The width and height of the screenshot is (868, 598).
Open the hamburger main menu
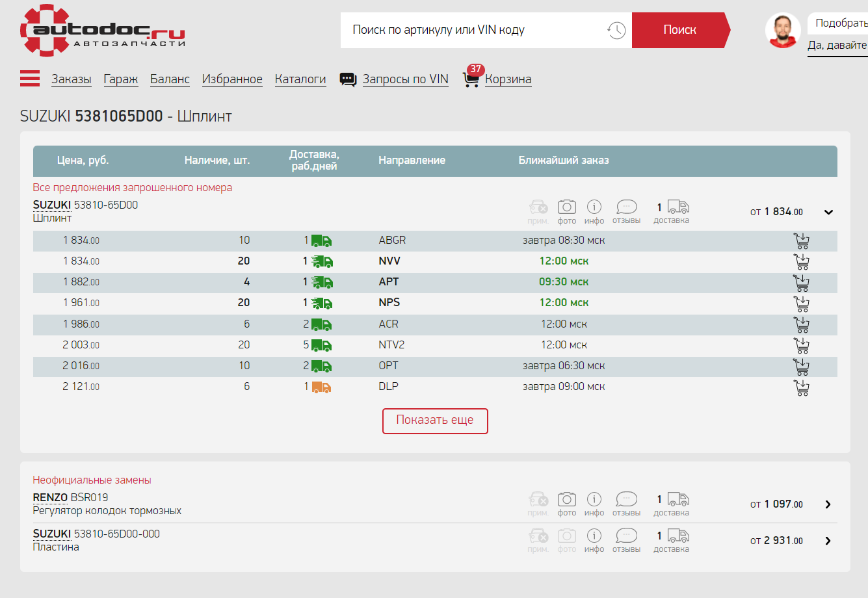[x=30, y=79]
